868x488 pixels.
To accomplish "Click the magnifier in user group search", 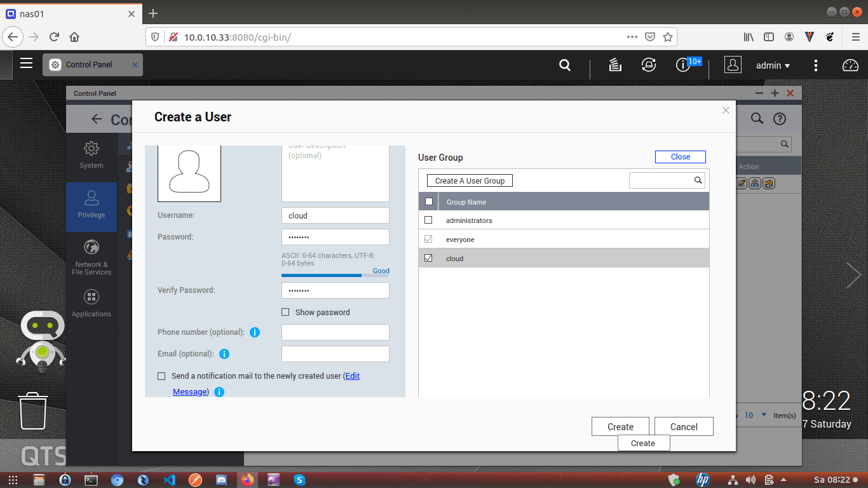I will pyautogui.click(x=698, y=180).
